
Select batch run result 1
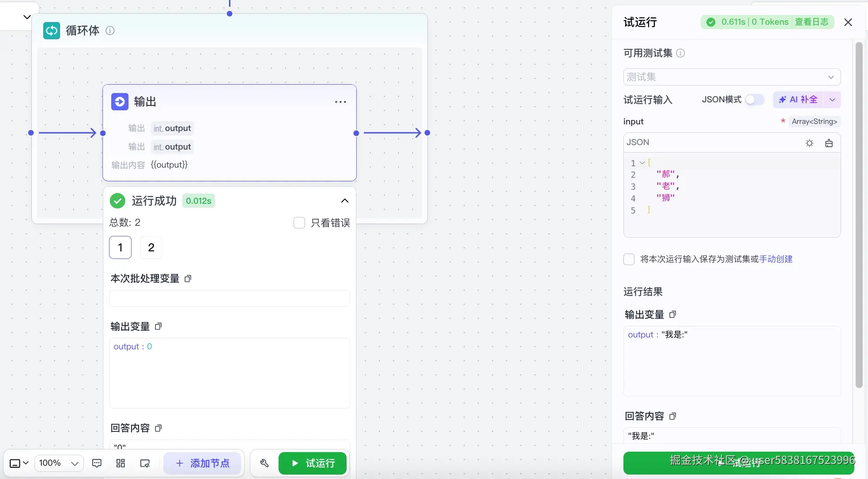(x=120, y=247)
